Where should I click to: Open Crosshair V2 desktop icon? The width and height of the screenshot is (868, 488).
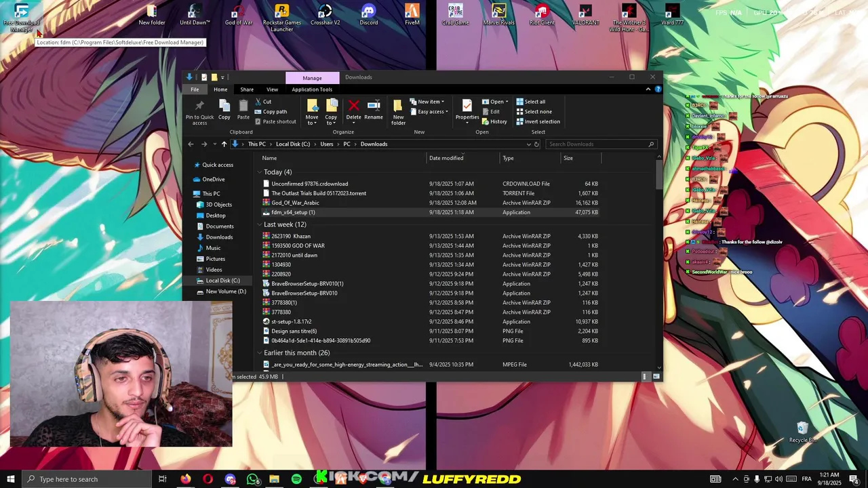(325, 15)
